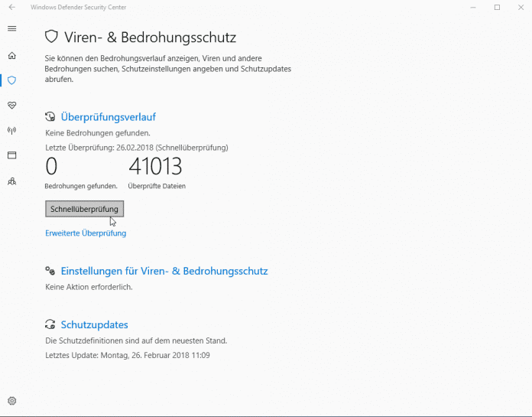Click the refresh icon beside Schutzupdates

coord(50,324)
